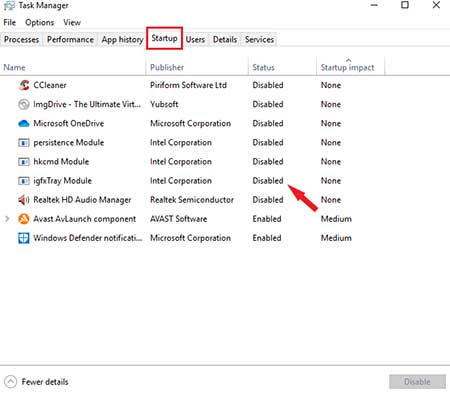Click Microsoft Corporation in OneDrive row
This screenshot has width=450, height=397.
click(x=190, y=124)
